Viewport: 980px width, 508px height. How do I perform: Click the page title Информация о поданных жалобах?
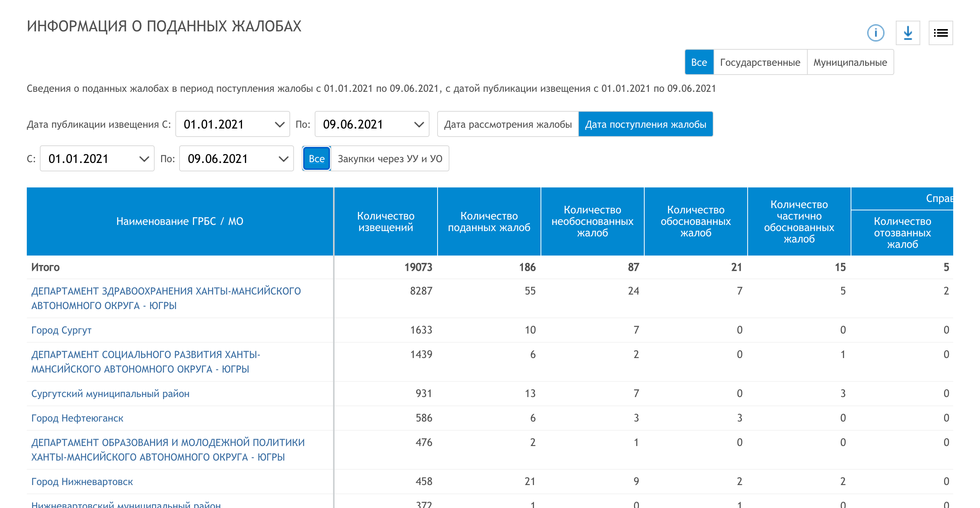coord(164,26)
